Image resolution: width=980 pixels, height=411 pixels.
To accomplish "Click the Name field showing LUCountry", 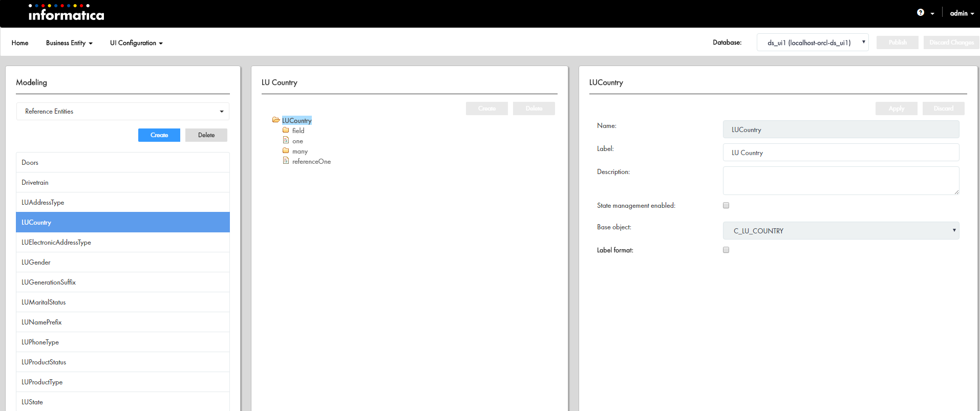I will tap(841, 129).
